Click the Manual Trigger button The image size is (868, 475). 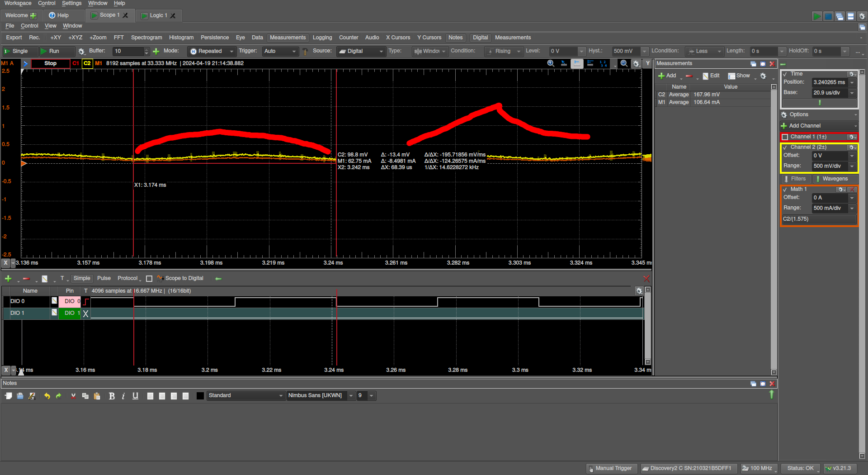[611, 468]
